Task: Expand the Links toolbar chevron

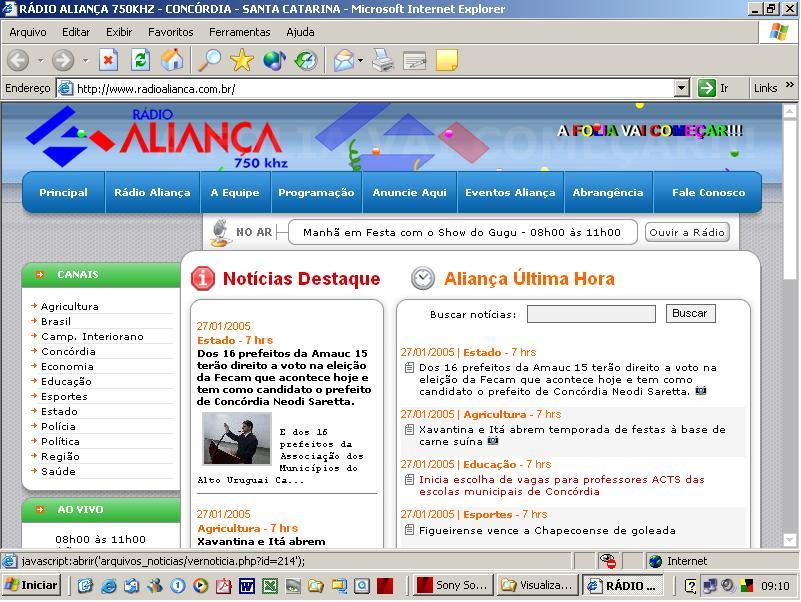Action: point(790,87)
